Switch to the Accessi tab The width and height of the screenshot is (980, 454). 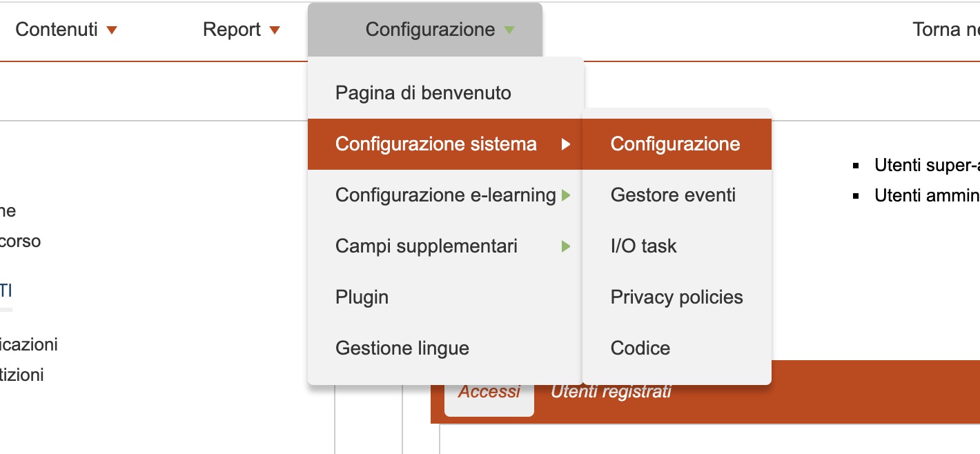(x=489, y=392)
